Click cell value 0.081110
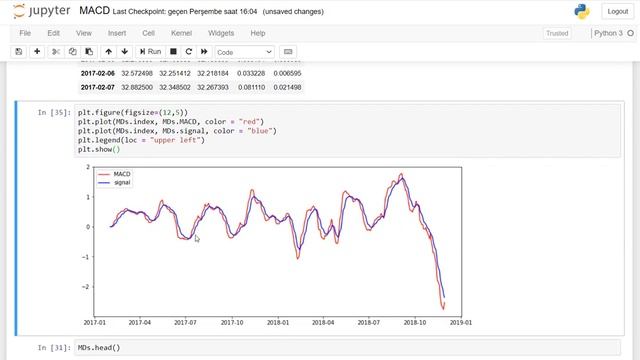 (251, 87)
